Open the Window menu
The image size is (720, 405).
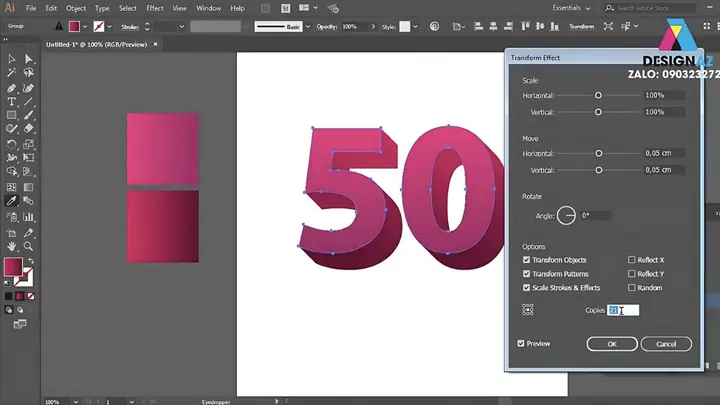(x=208, y=8)
